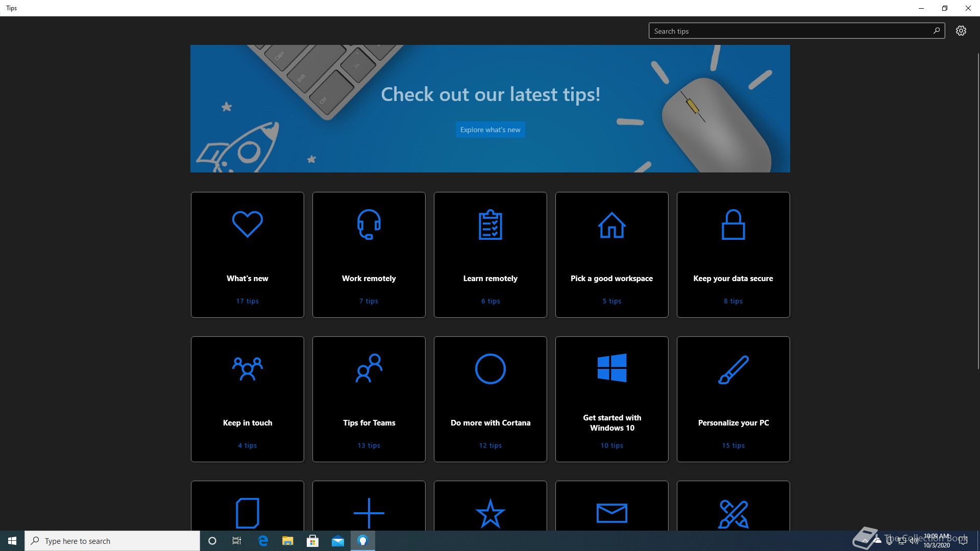Open the Work remotely headset icon
This screenshot has height=551, width=980.
[x=369, y=224]
